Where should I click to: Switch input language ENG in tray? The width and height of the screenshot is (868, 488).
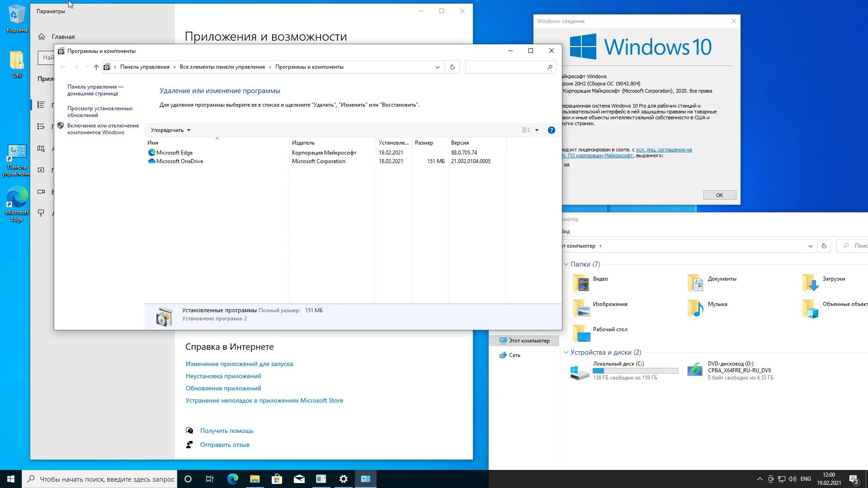(806, 479)
